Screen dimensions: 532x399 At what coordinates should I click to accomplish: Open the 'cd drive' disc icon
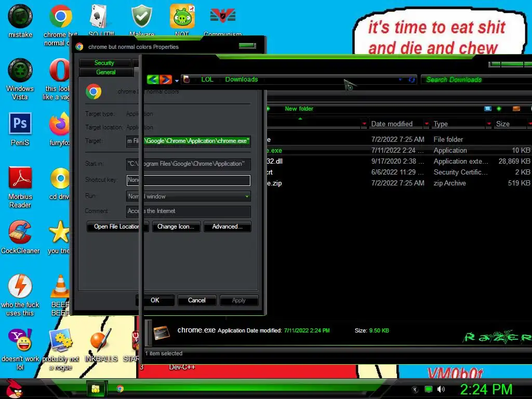pyautogui.click(x=60, y=183)
